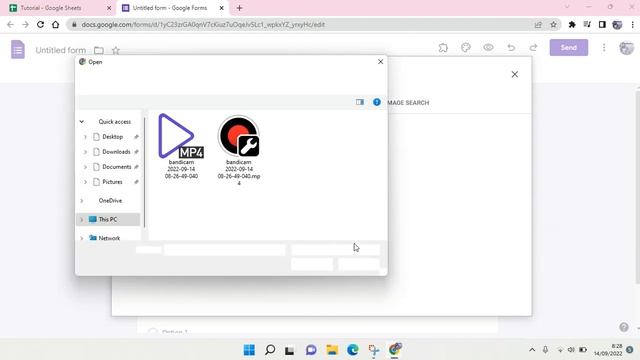Close the Untitled form browser tab
640x360 pixels.
(222, 8)
